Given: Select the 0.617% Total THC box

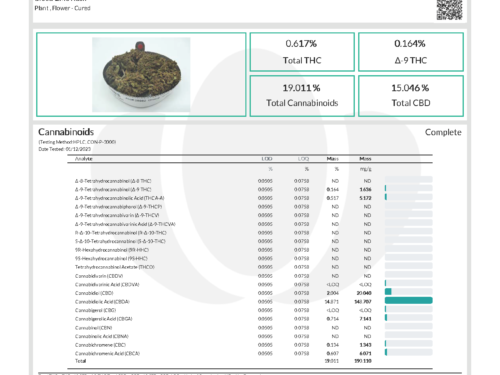Looking at the screenshot, I should [302, 52].
